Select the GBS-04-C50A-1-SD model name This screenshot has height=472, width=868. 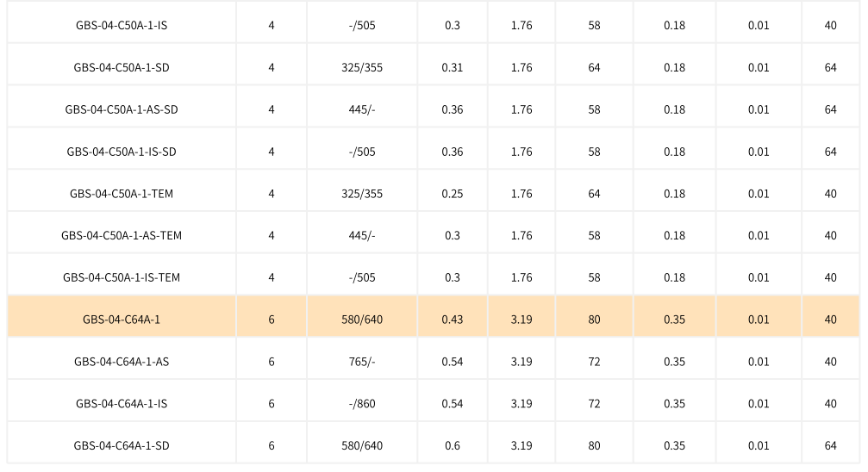pyautogui.click(x=122, y=67)
